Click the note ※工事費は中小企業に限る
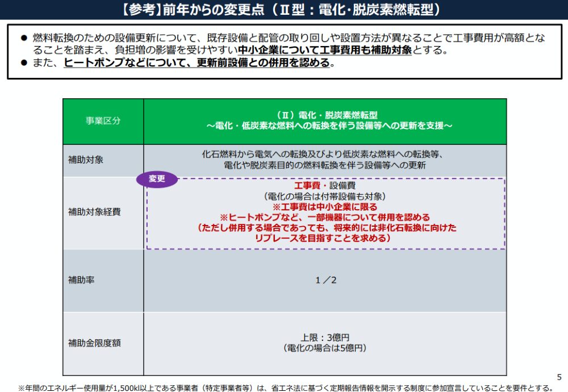Viewport: 568px width, 392px height. (x=324, y=206)
